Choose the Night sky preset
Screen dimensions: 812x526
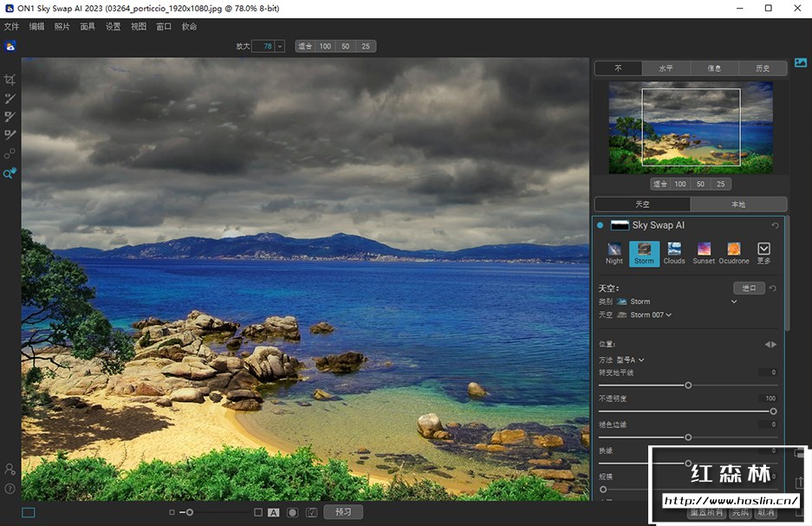[x=614, y=252]
